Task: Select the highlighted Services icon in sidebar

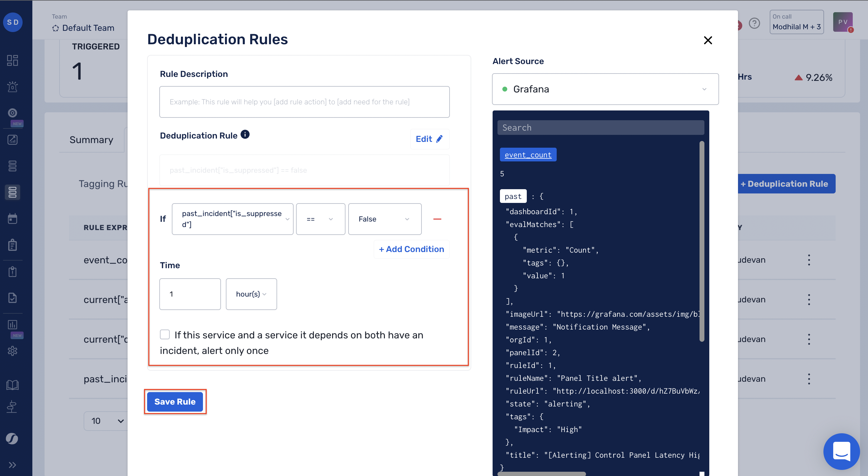Action: 13,192
